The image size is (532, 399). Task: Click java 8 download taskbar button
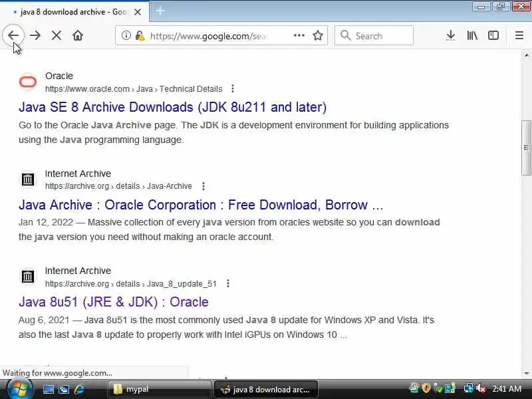[265, 390]
